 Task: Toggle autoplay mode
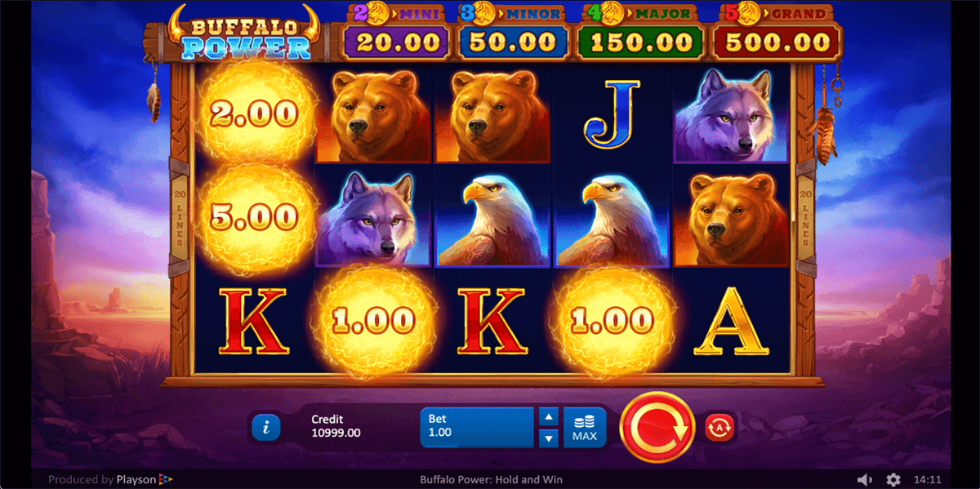tap(719, 426)
